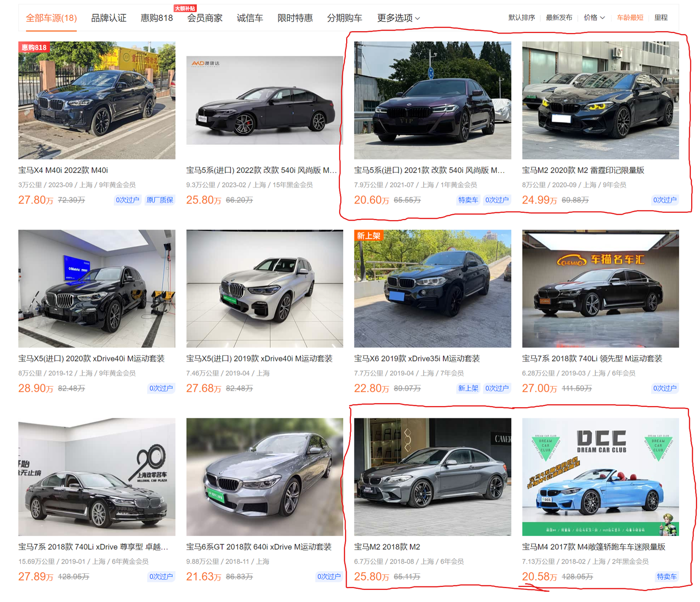The height and width of the screenshot is (602, 700).
Task: Click the 原厂质保 tag on the X4 M40i
Action: [x=160, y=200]
